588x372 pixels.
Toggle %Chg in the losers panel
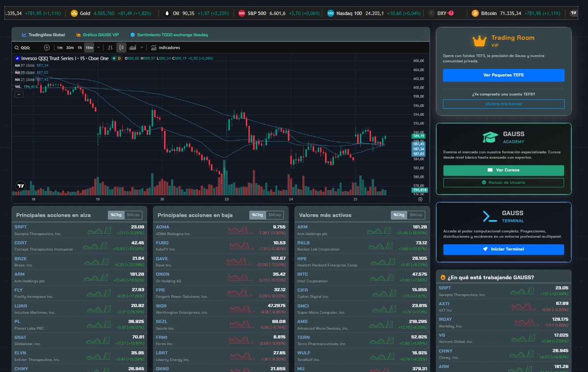click(257, 215)
